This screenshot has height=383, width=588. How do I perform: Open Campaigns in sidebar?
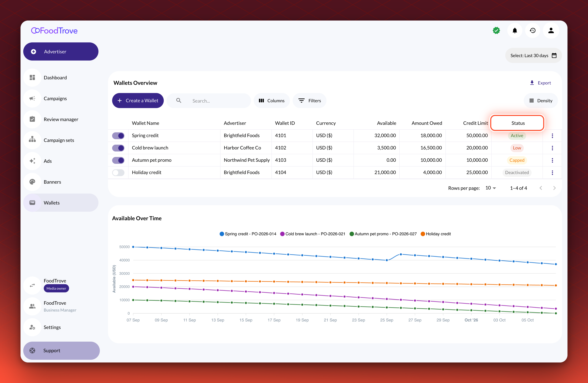click(x=61, y=99)
